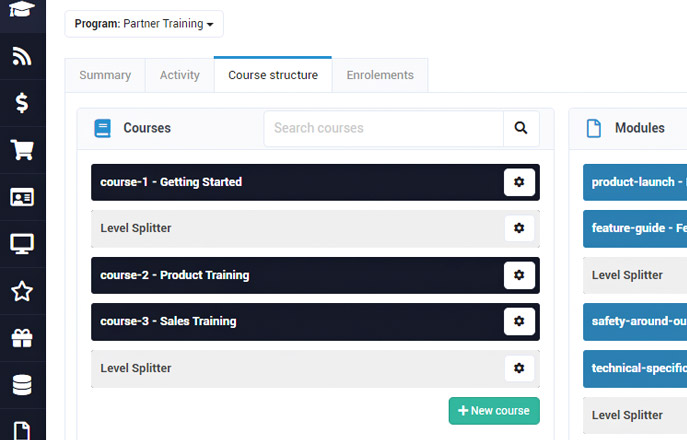Open the Activity tab

180,75
